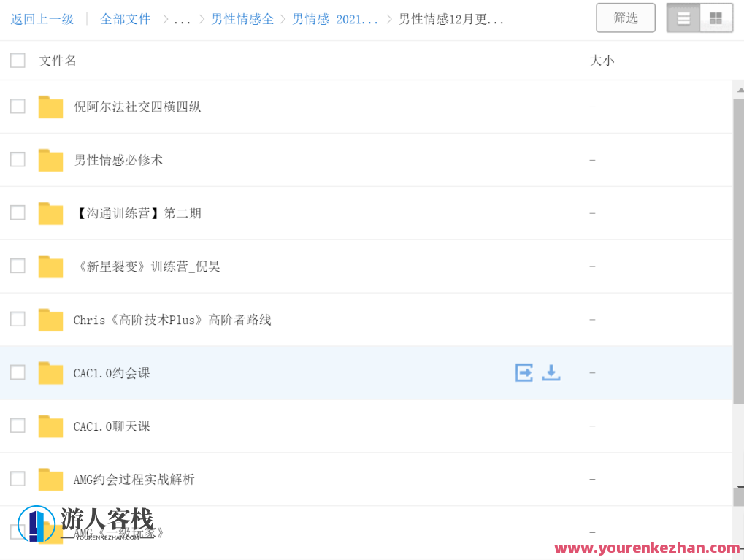The image size is (744, 560).
Task: Click download icon on CAC1.0约会课 row
Action: 551,372
